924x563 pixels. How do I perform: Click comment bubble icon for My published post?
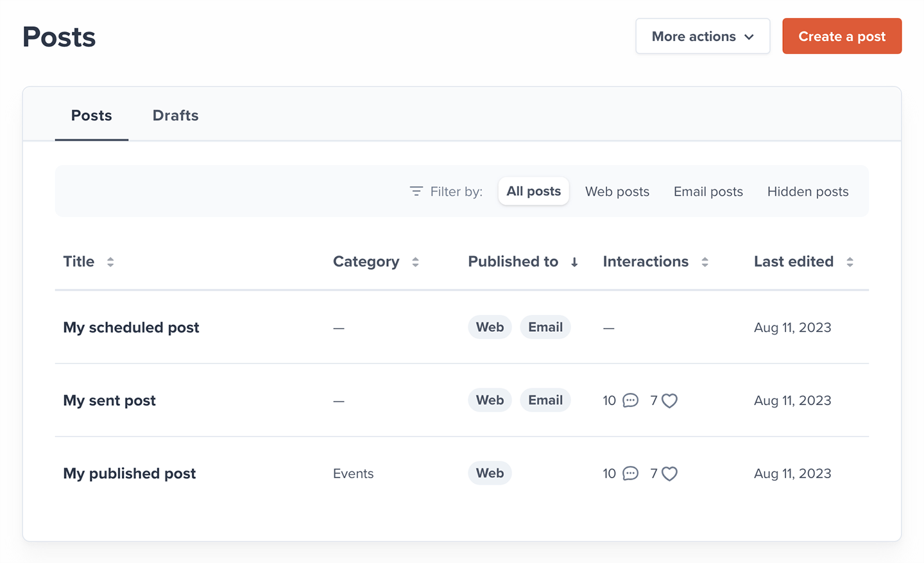coord(631,474)
